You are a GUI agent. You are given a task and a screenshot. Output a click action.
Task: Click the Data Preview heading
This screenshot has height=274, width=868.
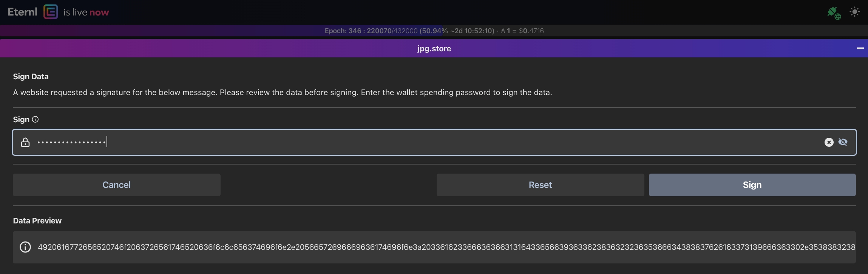tap(37, 221)
